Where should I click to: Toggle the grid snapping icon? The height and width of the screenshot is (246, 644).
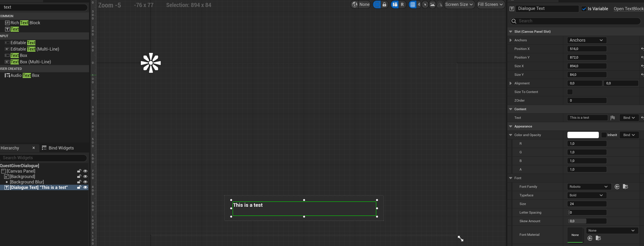[x=413, y=4]
